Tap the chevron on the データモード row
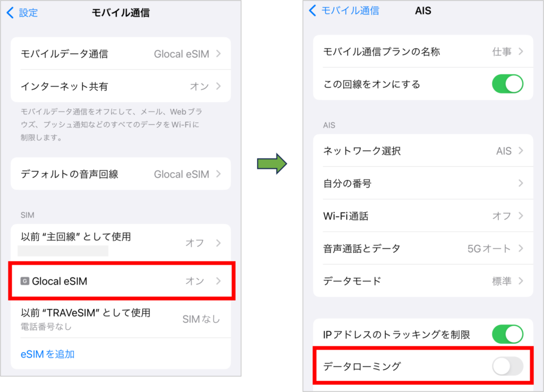This screenshot has height=392, width=544. (521, 280)
